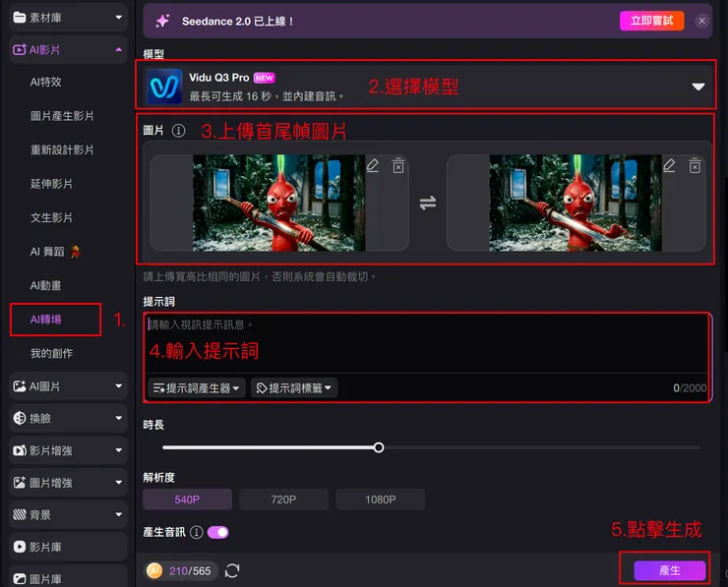Click the 210/565 credits counter
The height and width of the screenshot is (587, 728).
click(190, 570)
